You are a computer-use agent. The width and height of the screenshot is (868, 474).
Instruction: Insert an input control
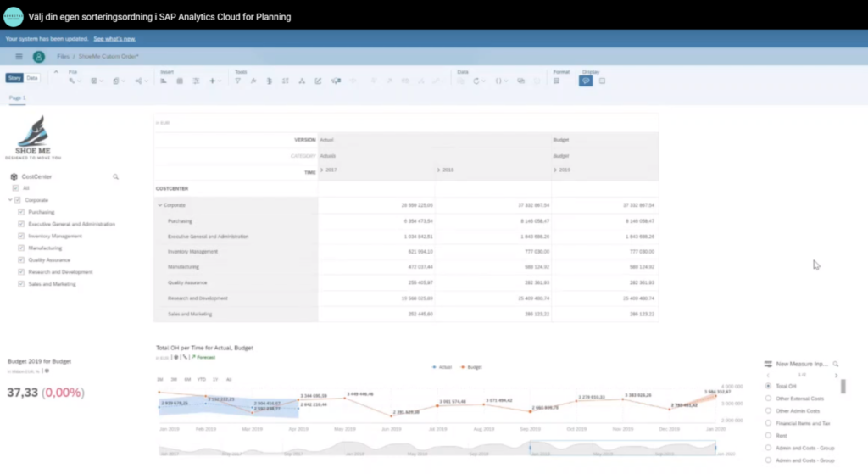click(x=196, y=81)
